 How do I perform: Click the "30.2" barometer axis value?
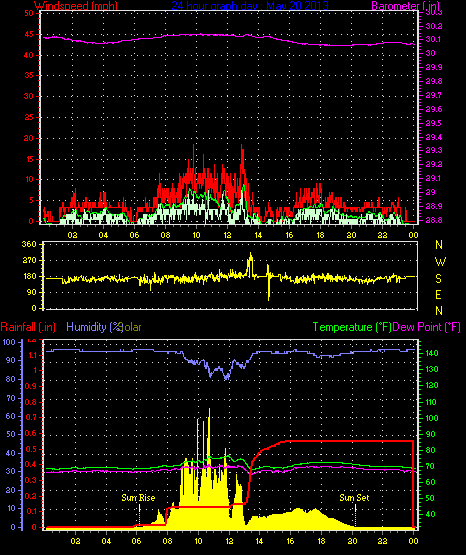[434, 26]
